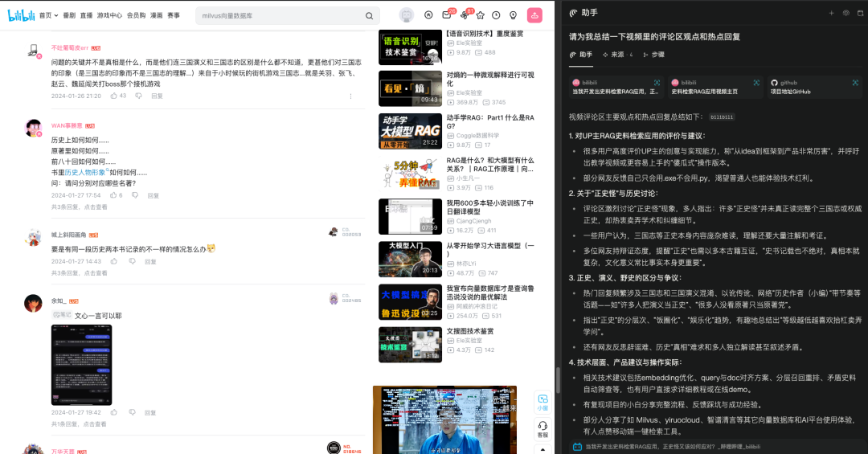Click the middle icon in 助手 panel header
The height and width of the screenshot is (454, 868).
pos(845,13)
